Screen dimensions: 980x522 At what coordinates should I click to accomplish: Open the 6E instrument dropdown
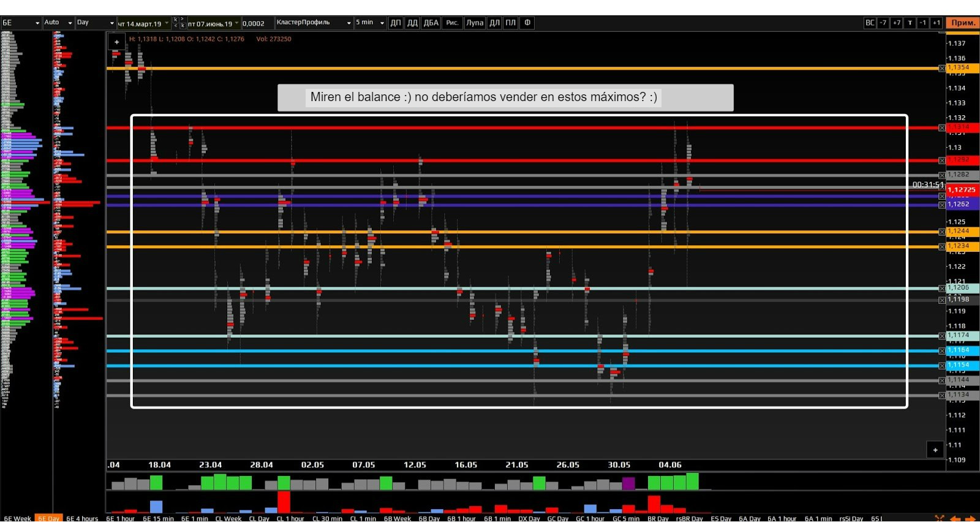[21, 23]
